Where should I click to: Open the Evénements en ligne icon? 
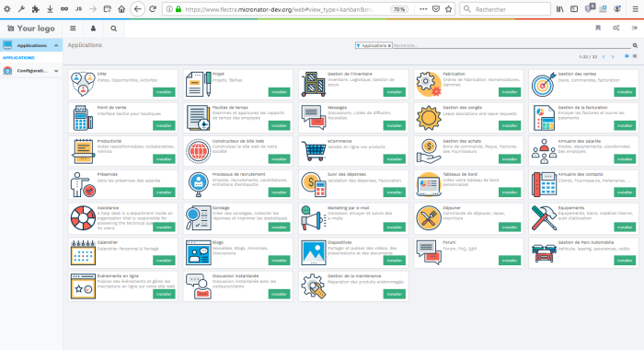pos(83,286)
